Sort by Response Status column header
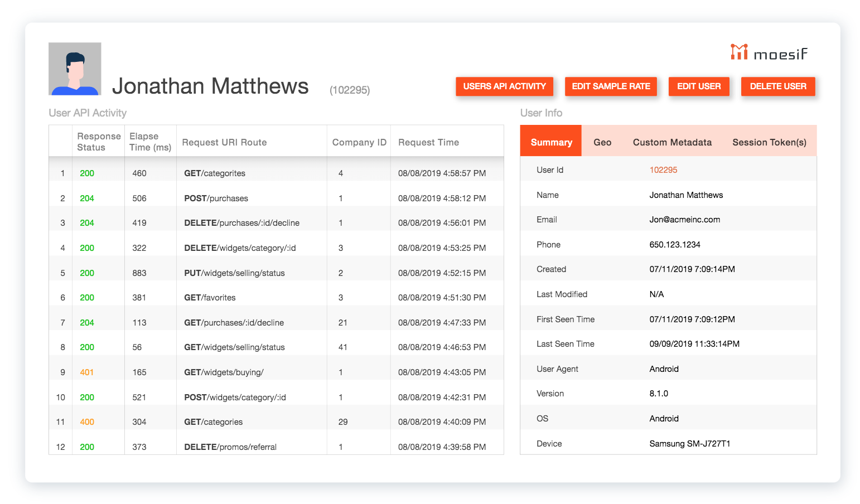The width and height of the screenshot is (860, 504). coord(99,142)
